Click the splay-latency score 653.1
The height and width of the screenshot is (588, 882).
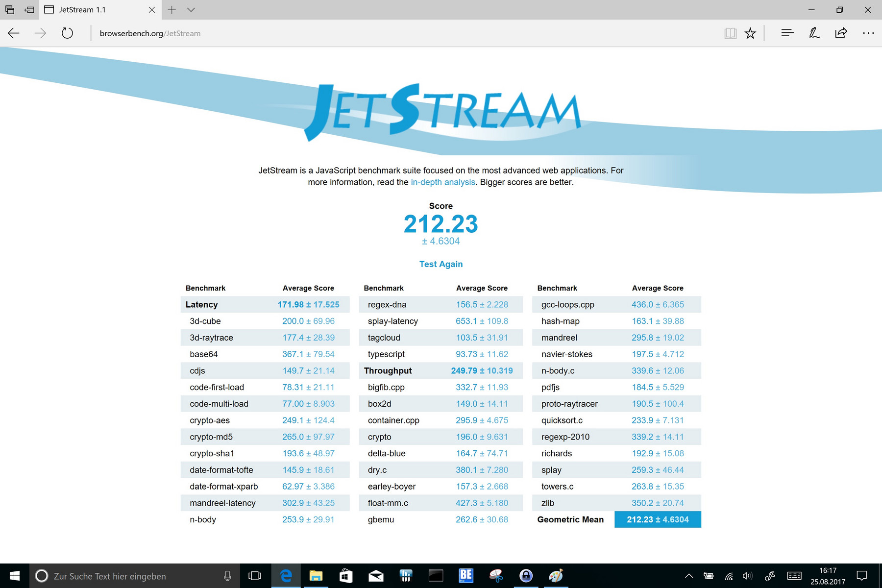tap(466, 321)
